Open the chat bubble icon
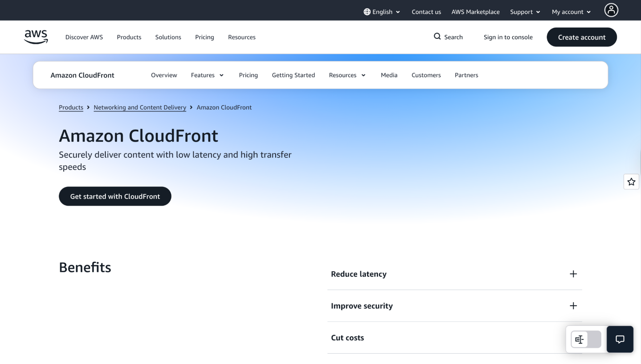Screen dimensions: 641x364 (x=620, y=339)
